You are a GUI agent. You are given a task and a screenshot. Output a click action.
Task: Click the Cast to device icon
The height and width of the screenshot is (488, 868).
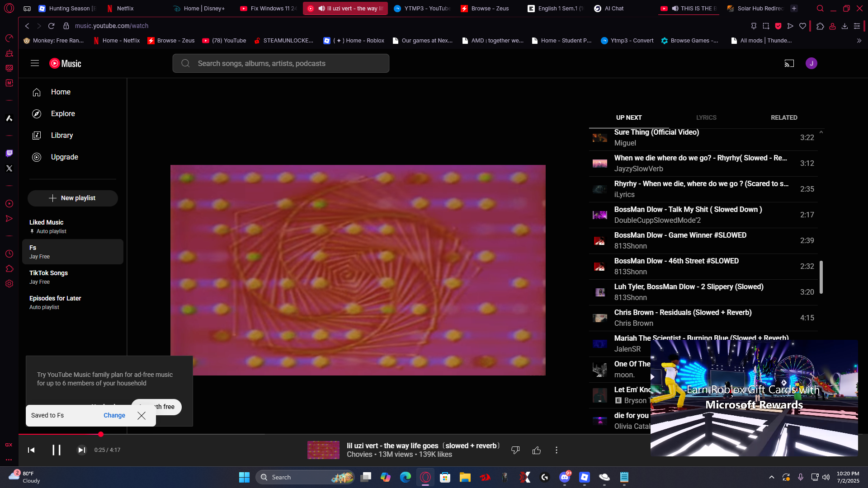click(789, 63)
